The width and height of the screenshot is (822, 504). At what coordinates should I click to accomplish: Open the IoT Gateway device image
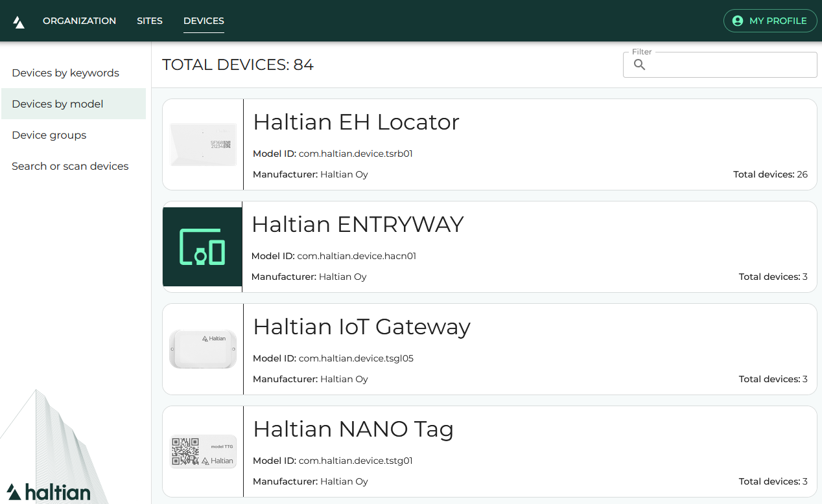[203, 349]
